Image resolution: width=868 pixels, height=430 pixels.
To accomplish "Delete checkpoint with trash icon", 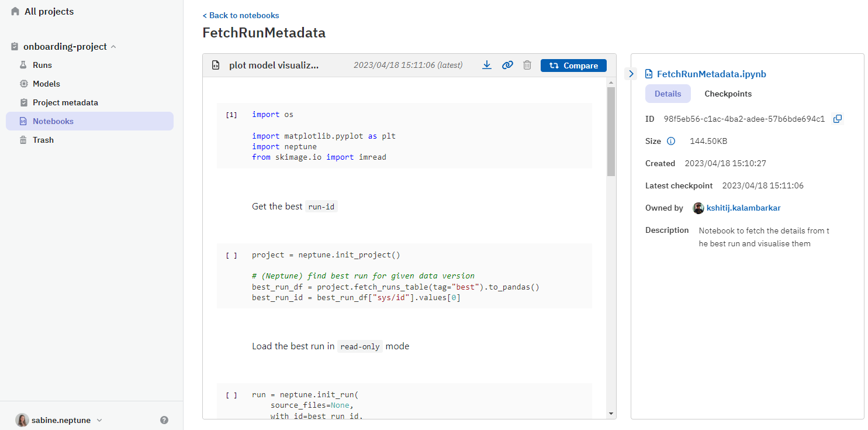I will click(x=527, y=66).
